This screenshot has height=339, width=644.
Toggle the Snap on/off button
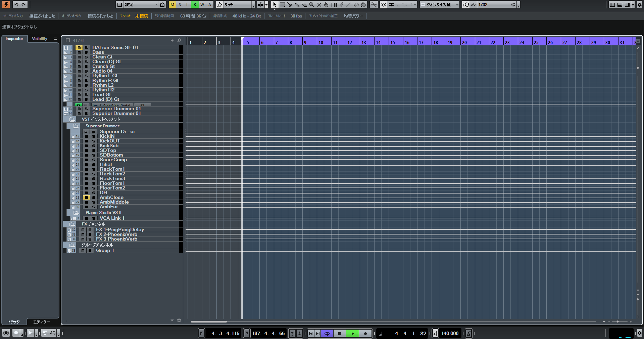point(383,5)
